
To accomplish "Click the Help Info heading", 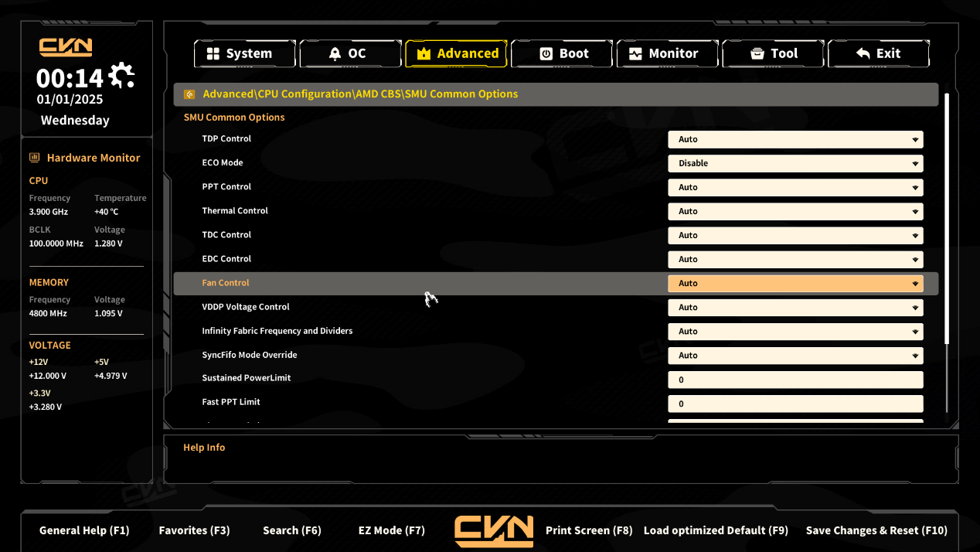I will coord(204,448).
